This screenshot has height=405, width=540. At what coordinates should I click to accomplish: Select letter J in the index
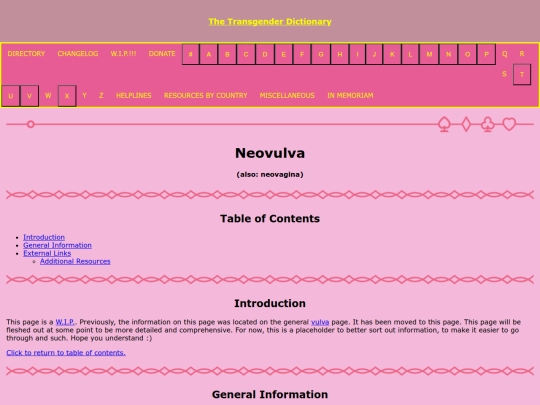(x=374, y=54)
